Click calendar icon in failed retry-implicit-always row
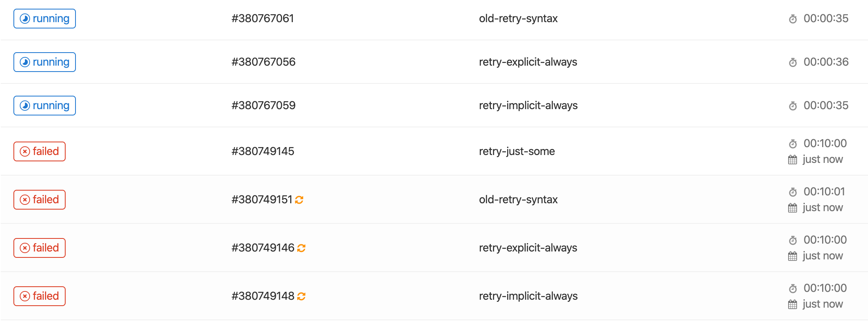 click(793, 304)
